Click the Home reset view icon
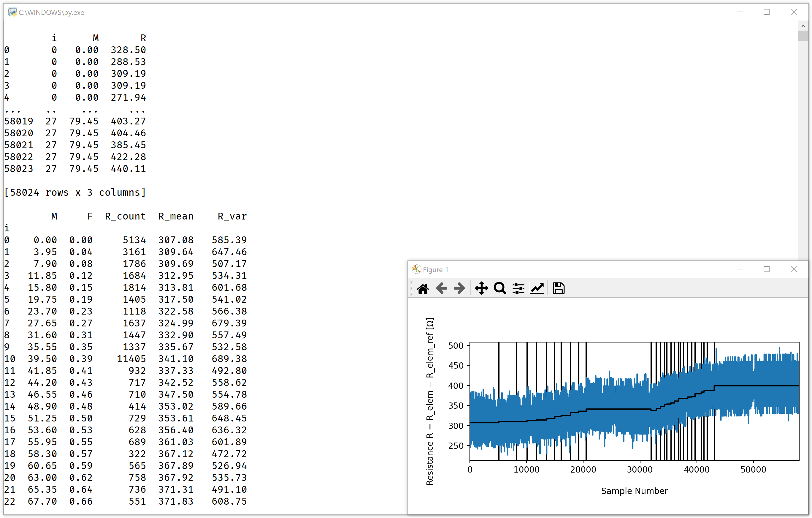Screen dimensions: 812x518 point(423,288)
